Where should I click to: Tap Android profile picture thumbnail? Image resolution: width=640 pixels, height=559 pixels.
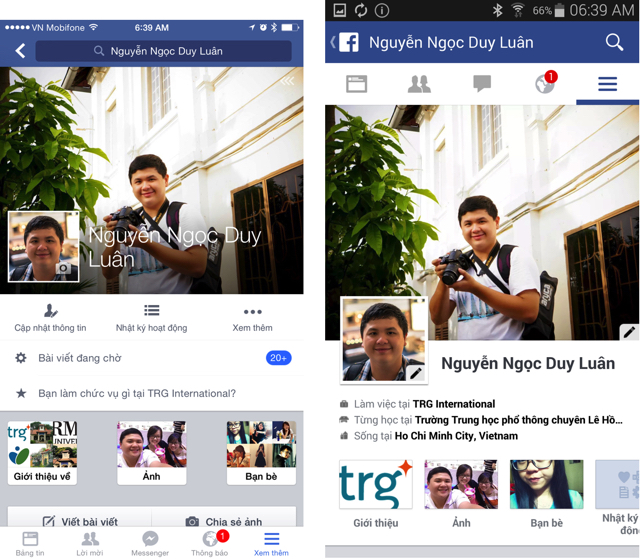coord(384,340)
